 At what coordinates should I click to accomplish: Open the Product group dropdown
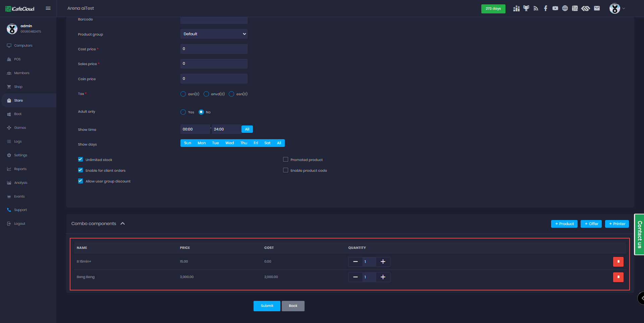214,34
